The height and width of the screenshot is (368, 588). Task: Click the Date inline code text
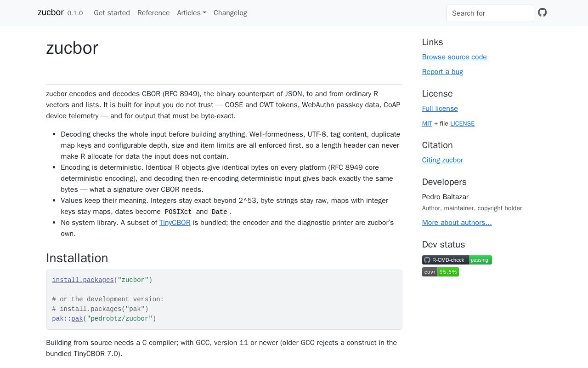219,212
